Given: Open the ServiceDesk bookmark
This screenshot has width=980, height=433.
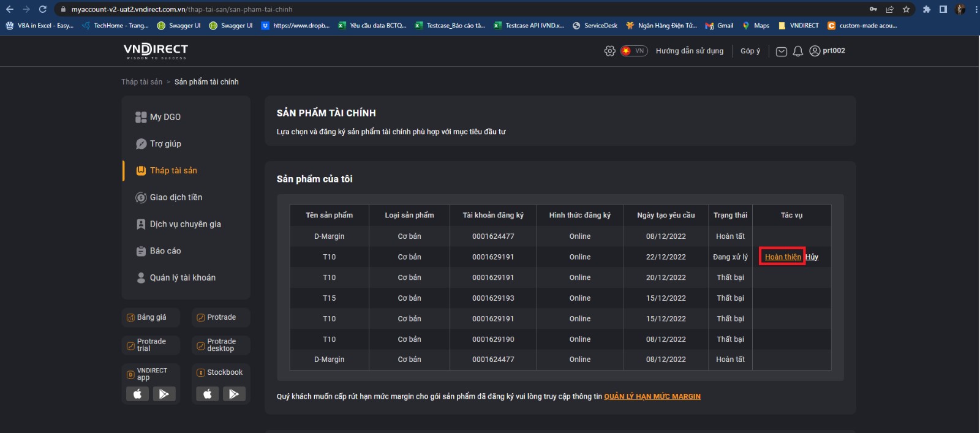Looking at the screenshot, I should coord(595,26).
